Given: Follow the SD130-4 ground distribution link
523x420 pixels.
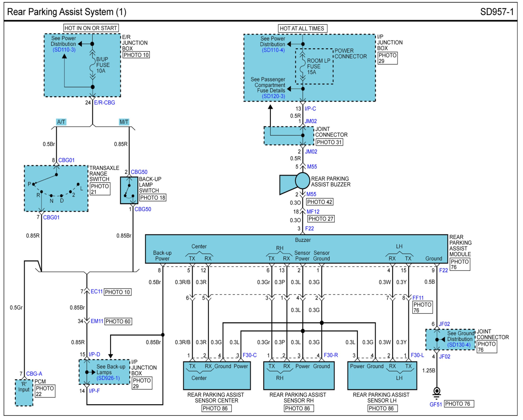Looking at the screenshot, I should point(459,345).
